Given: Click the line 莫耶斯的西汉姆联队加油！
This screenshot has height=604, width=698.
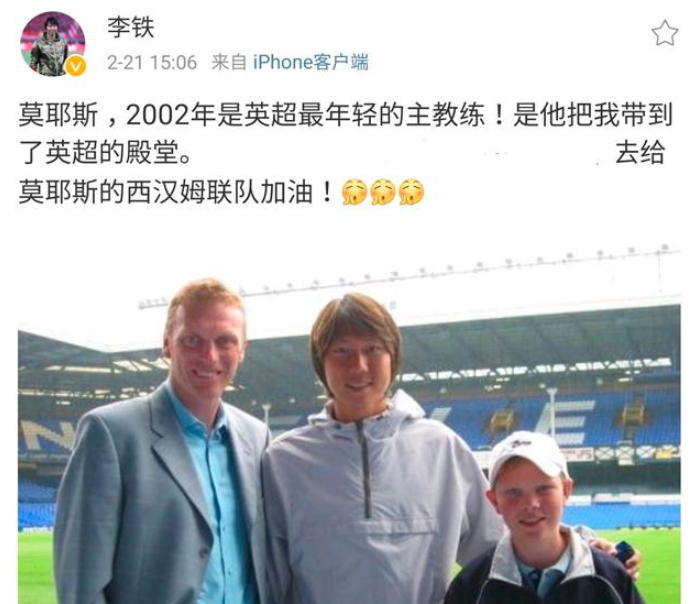Looking at the screenshot, I should [x=176, y=192].
